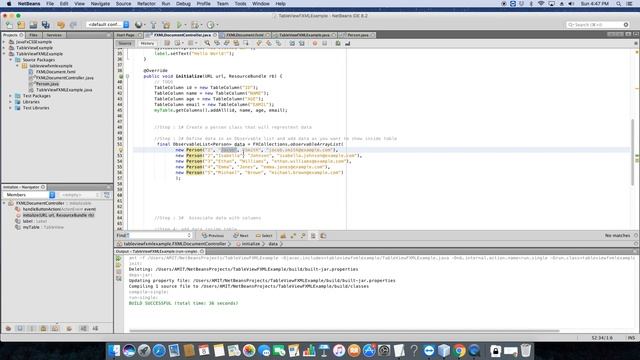640x360 pixels.
Task: Collapse the TableViewFXMLExample project node
Action: [4, 54]
